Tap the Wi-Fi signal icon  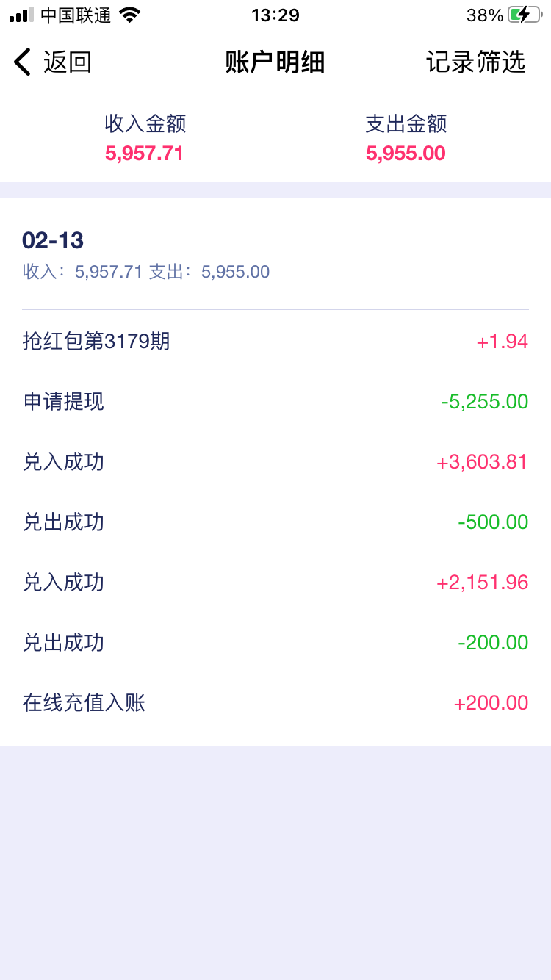pyautogui.click(x=129, y=15)
